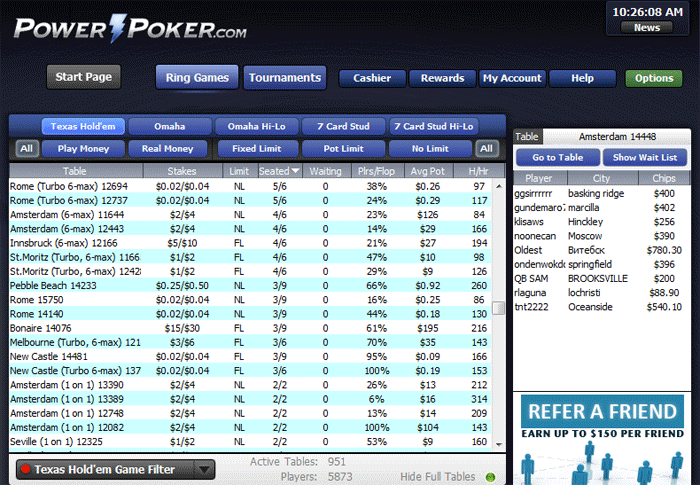The width and height of the screenshot is (700, 485).
Task: Select the Table tab in the side panel
Action: [527, 137]
